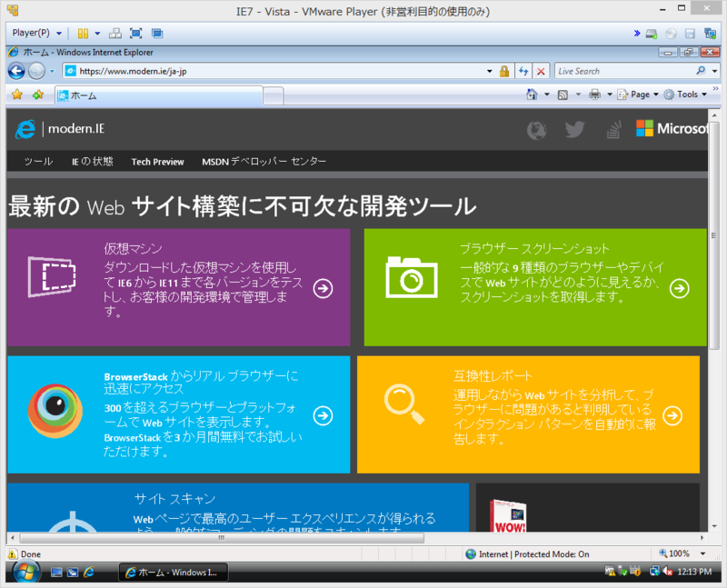Click the VMware Unity mode icon
727x588 pixels.
coord(157,34)
